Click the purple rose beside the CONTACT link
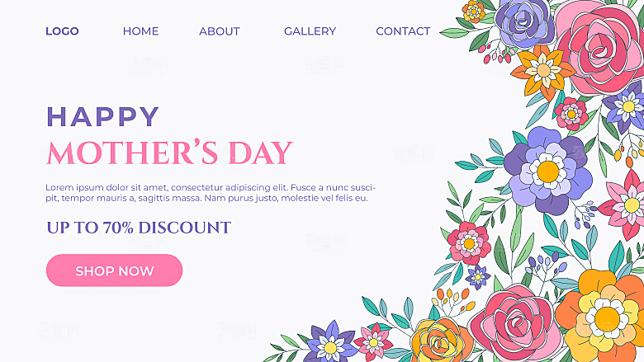 (x=524, y=22)
